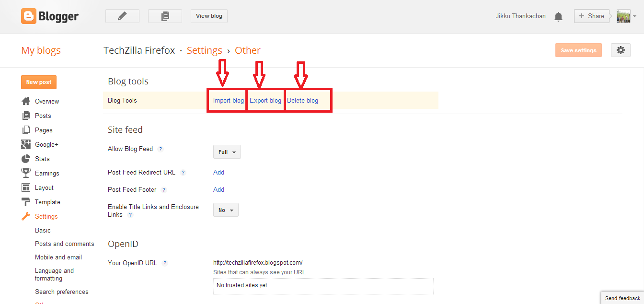Screen dimensions: 644x304
Task: Go to Pages in sidebar
Action: point(44,130)
